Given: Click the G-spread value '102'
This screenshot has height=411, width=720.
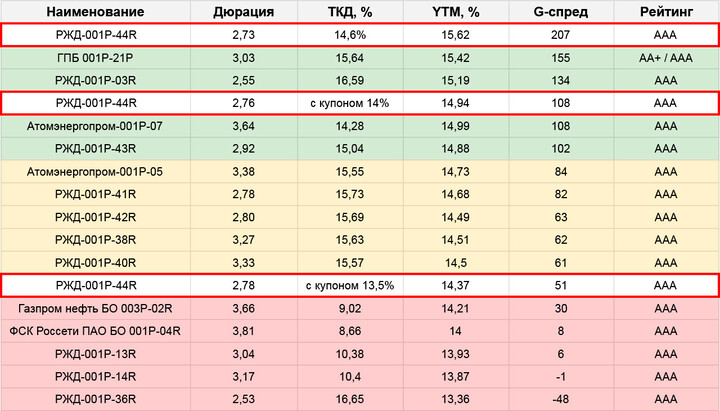Looking at the screenshot, I should (561, 149).
